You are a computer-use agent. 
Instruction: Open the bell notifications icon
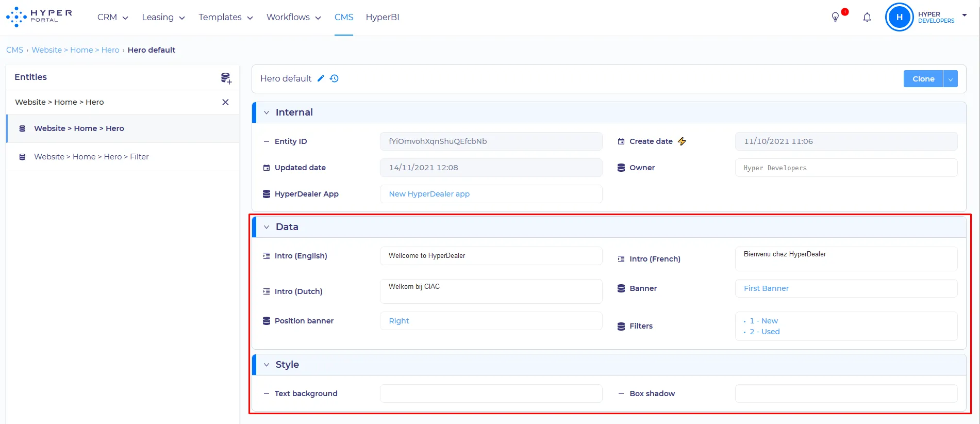[867, 18]
